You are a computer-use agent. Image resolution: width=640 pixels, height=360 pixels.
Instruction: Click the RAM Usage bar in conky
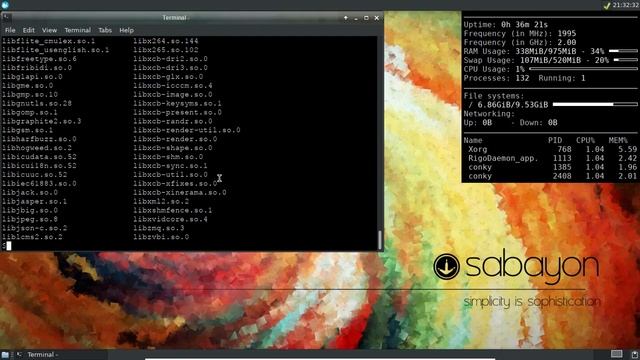(623, 51)
